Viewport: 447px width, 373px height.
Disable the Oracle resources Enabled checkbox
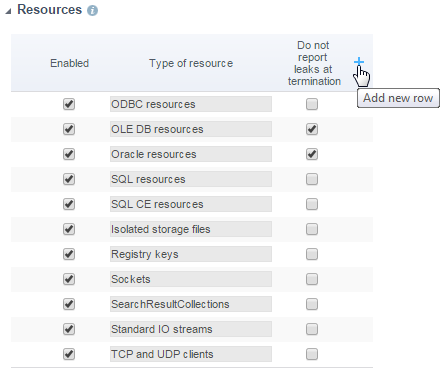point(69,154)
